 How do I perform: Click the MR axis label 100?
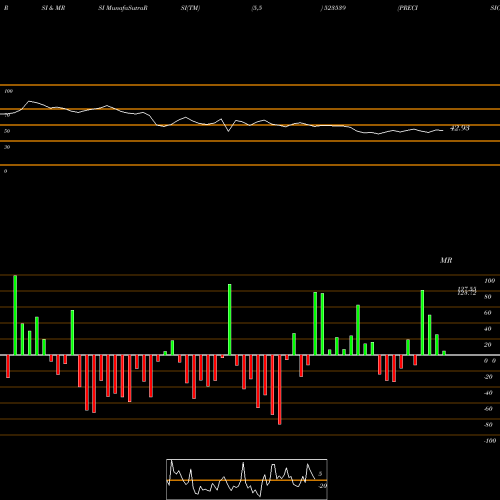(x=489, y=281)
